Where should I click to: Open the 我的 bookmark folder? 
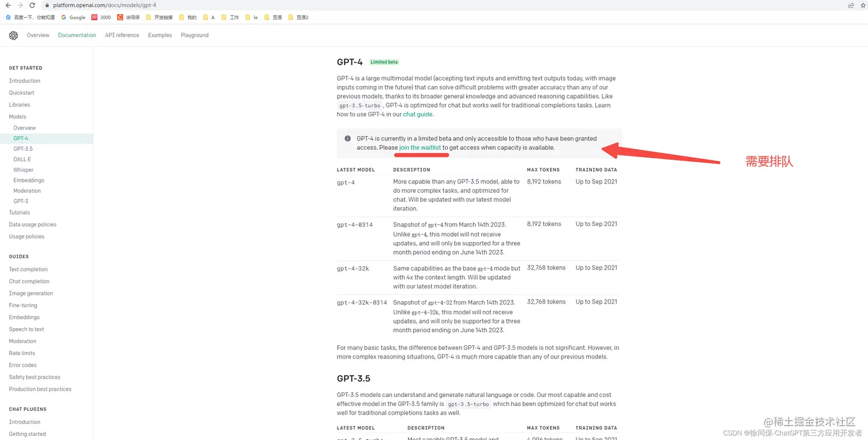click(x=188, y=17)
